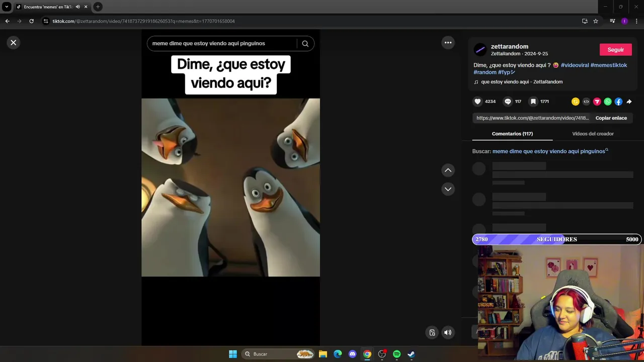Follow zettarandom with the Seguir button
This screenshot has height=362, width=644.
[x=615, y=50]
